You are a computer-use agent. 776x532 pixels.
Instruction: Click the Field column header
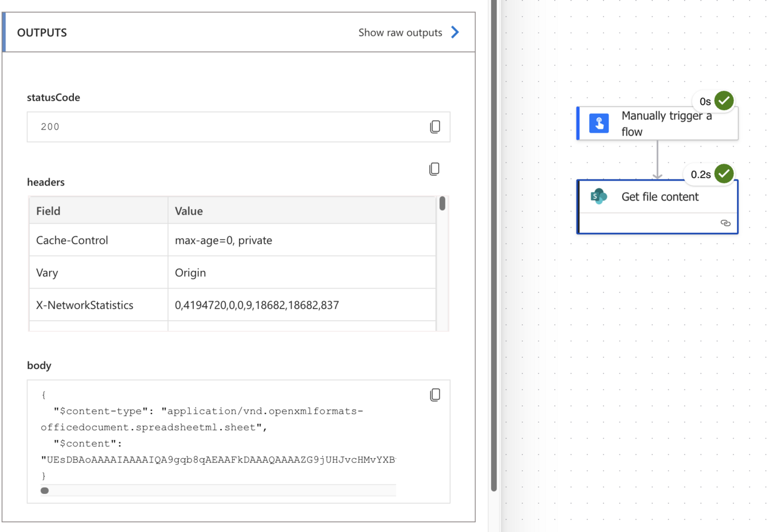coord(48,211)
